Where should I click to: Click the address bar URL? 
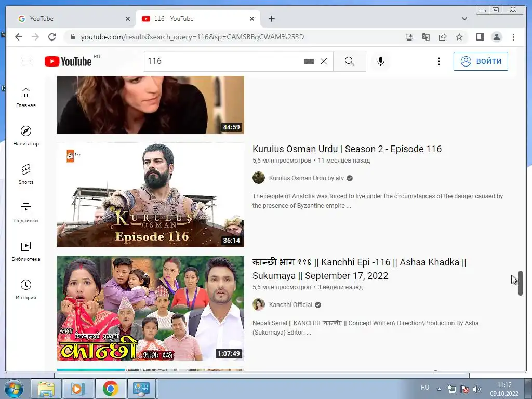(192, 37)
